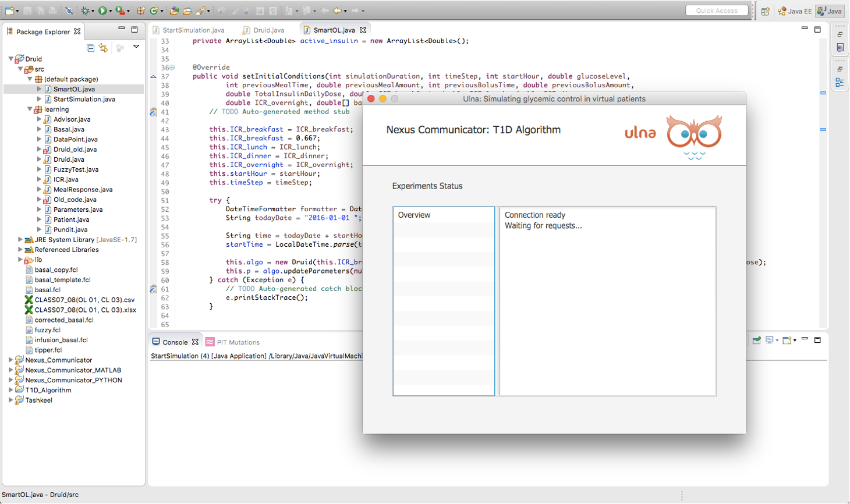Collapse All in Package Explorer
Screen dimensions: 850x504
[x=91, y=48]
